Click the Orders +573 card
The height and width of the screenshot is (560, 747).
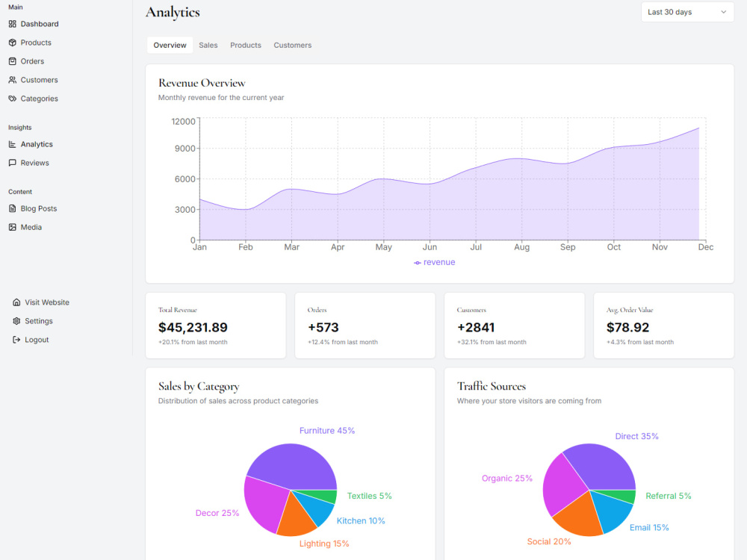click(365, 326)
